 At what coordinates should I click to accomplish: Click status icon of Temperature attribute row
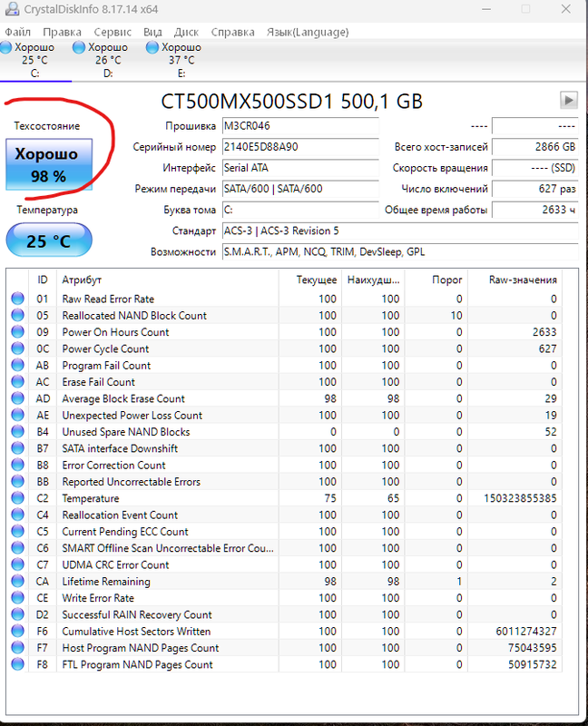coord(17,497)
